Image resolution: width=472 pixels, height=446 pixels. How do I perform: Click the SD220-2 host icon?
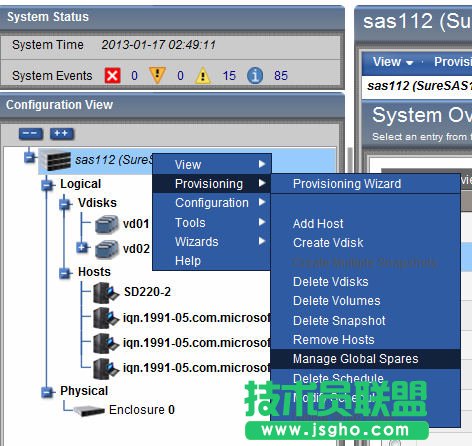point(106,292)
